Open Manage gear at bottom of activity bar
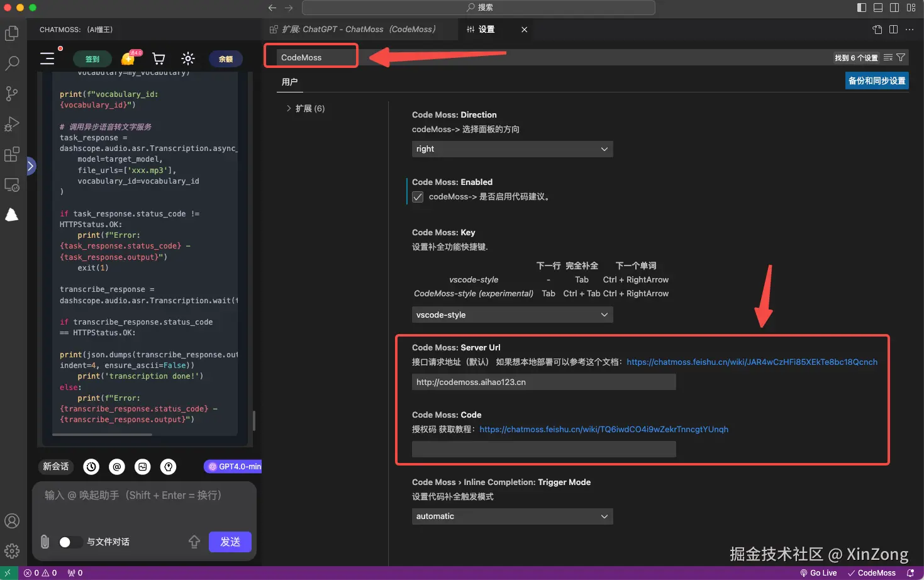Viewport: 924px width, 580px height. pyautogui.click(x=12, y=551)
